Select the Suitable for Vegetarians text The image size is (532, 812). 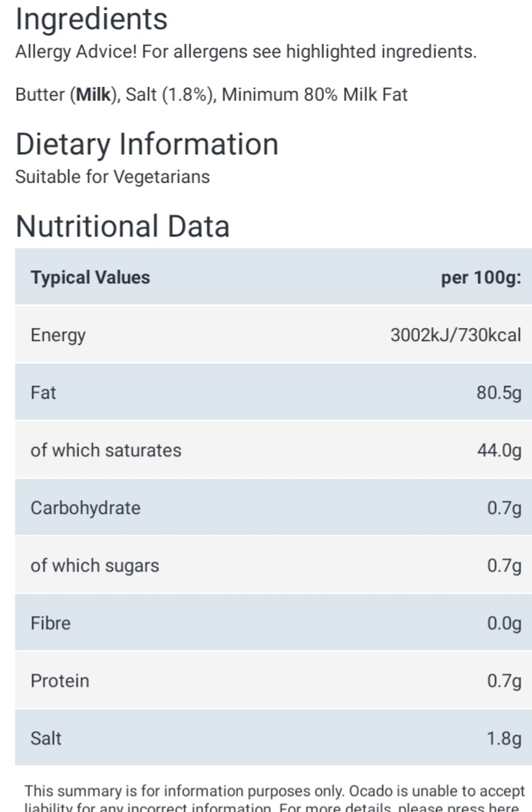coord(112,177)
